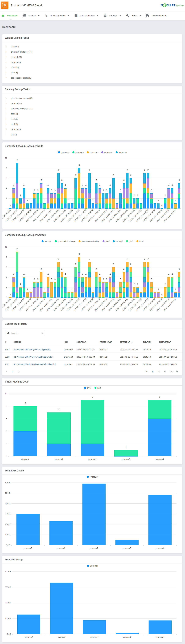Click the Proxmox VE orange logo icon

point(5,5)
